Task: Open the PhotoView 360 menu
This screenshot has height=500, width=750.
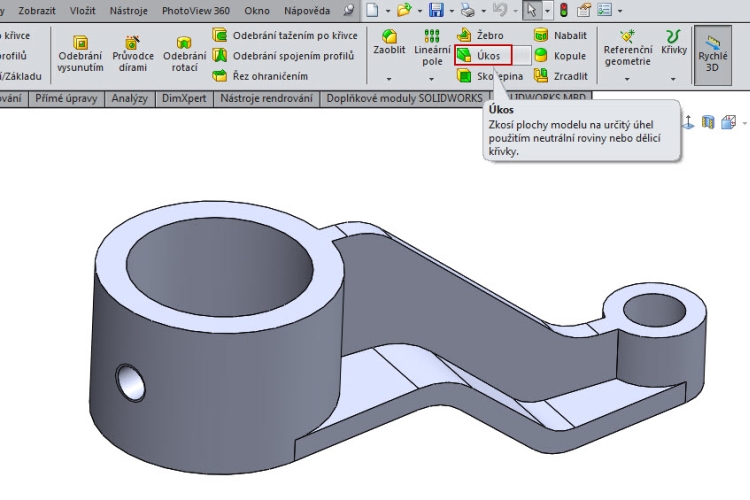Action: point(196,10)
